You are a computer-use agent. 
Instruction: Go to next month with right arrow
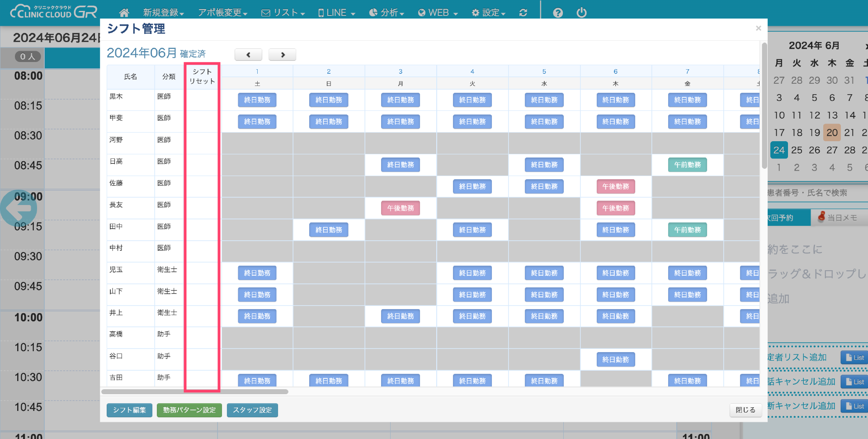282,55
